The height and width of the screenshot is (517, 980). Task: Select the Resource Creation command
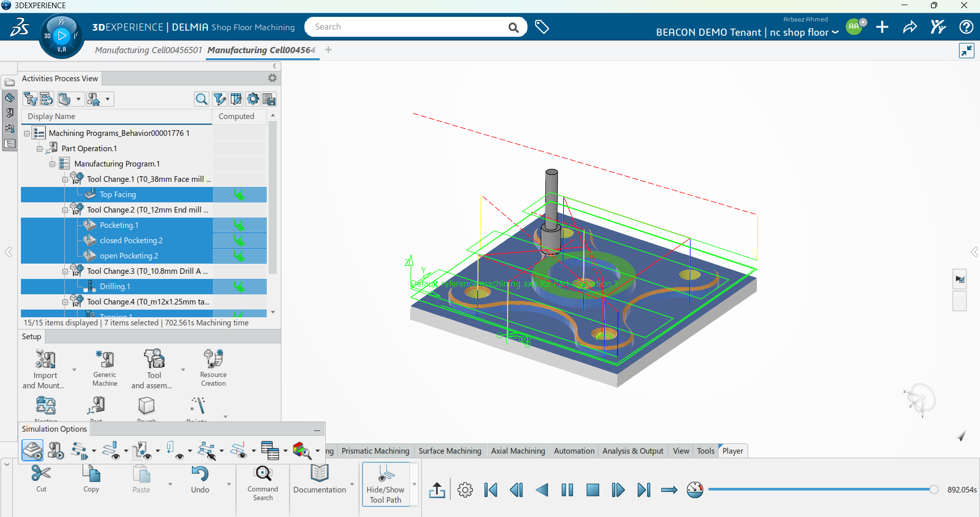213,368
